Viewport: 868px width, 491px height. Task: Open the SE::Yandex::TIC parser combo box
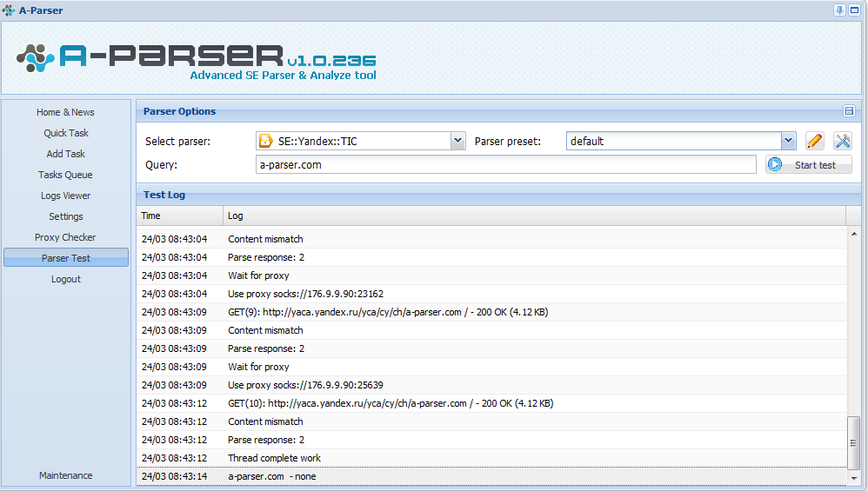coord(360,141)
